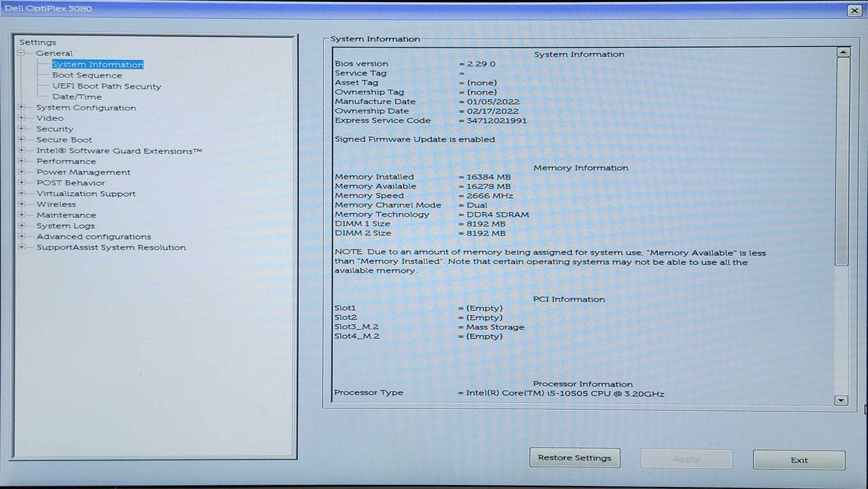Click the Memory Information heading
This screenshot has height=489, width=868.
click(x=581, y=168)
